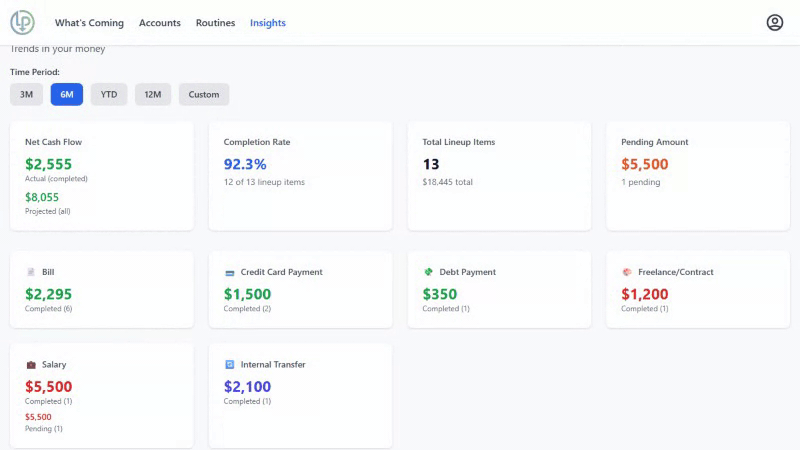The width and height of the screenshot is (800, 450).
Task: Set time period to 3M
Action: click(x=27, y=94)
